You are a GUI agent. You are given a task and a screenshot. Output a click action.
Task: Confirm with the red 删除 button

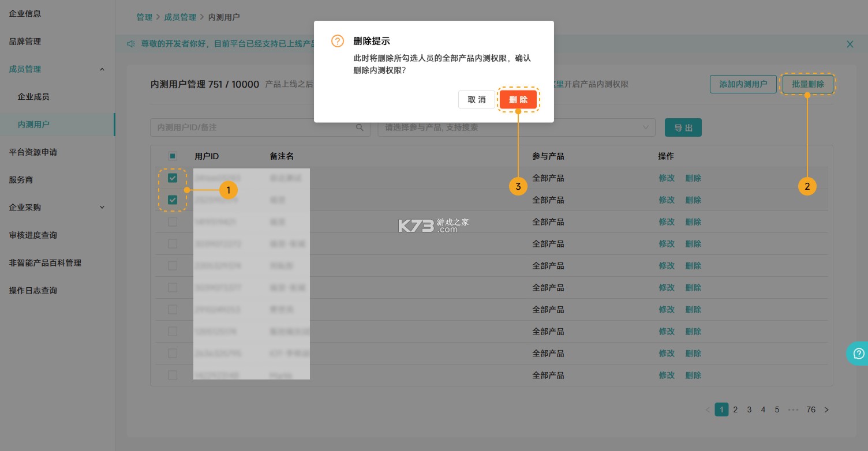(x=518, y=99)
